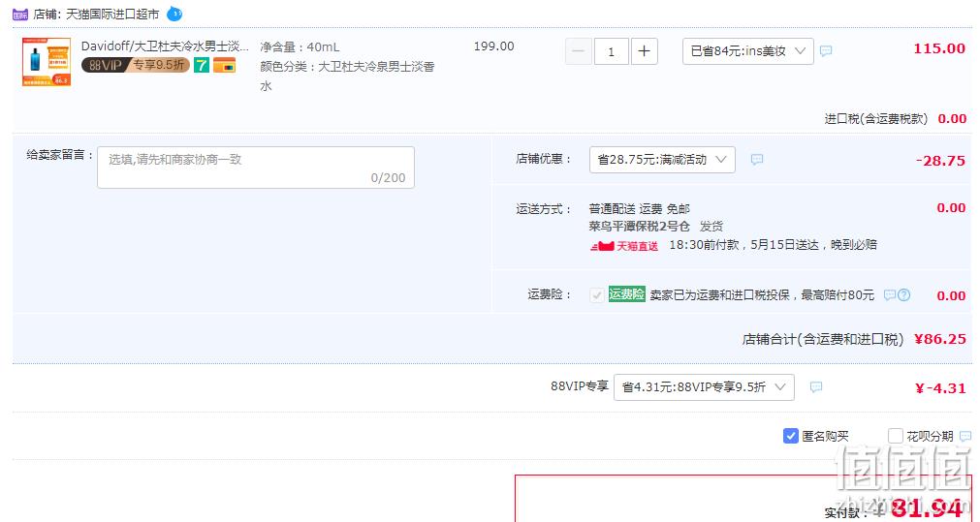This screenshot has width=980, height=522.
Task: Open the 省4.31元:88VIP专享9.5折 dropdown
Action: [704, 387]
